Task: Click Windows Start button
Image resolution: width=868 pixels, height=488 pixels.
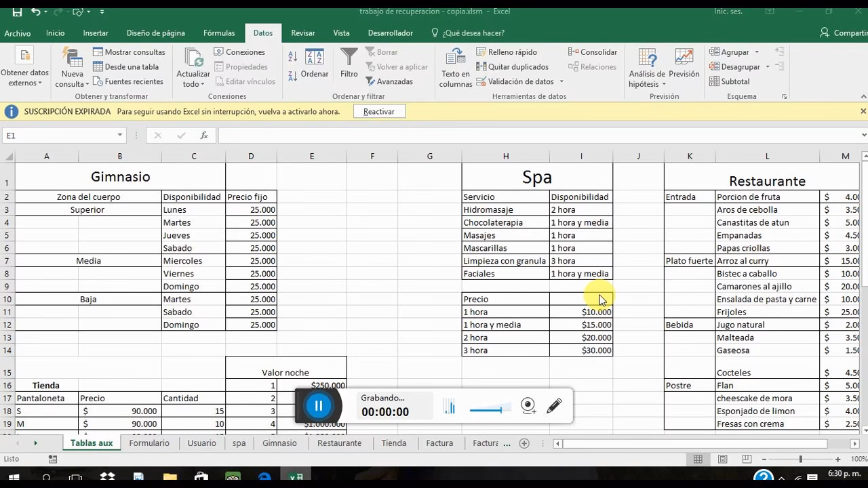Action: tap(14, 478)
